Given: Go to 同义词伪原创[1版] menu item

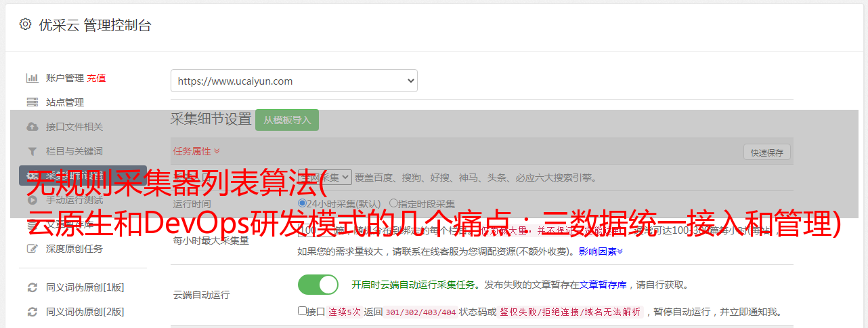Looking at the screenshot, I should tap(85, 287).
